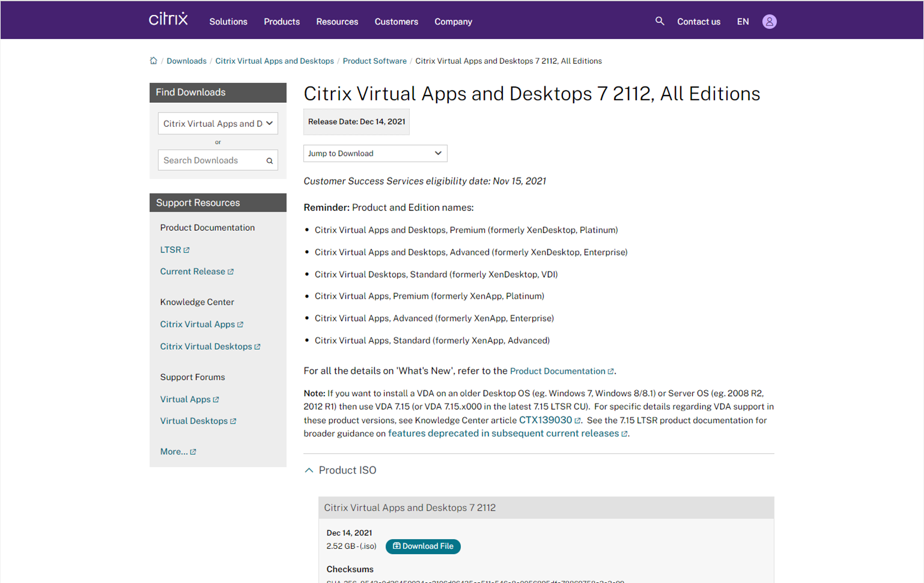Open the Jump to Download dropdown

(x=375, y=153)
